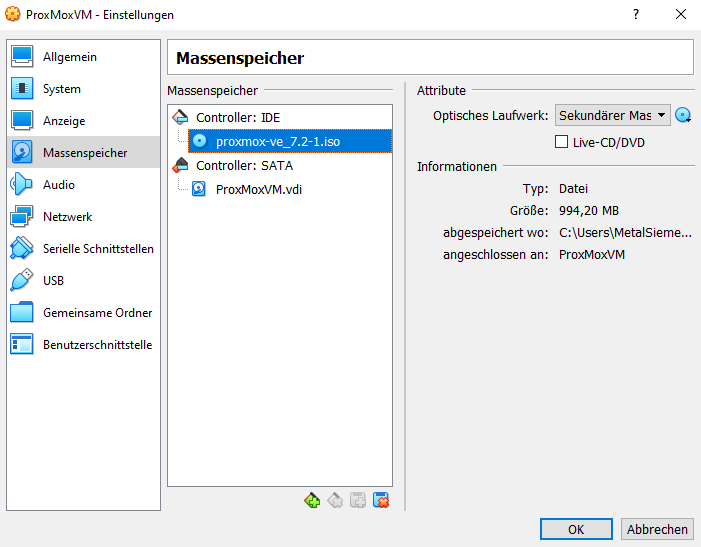Screen dimensions: 701x547
Task: Choose a virtual optical disk file icon
Action: 683,115
